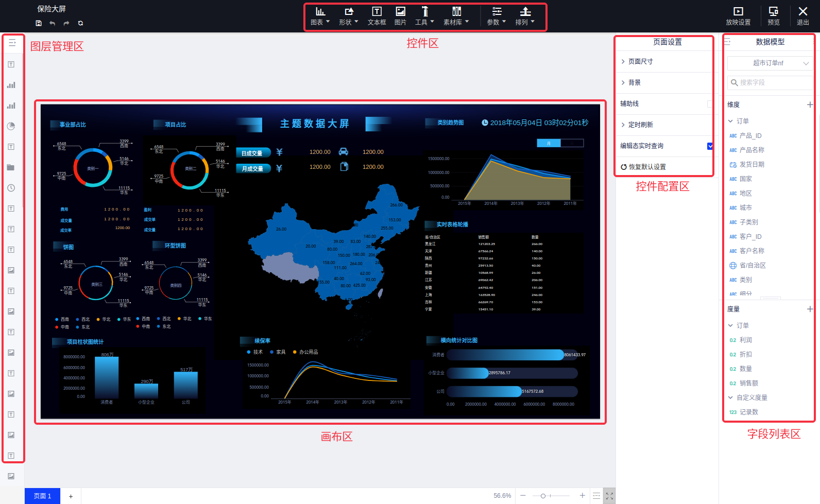Expand the 页面尺寸 section
820x504 pixels.
(x=640, y=61)
